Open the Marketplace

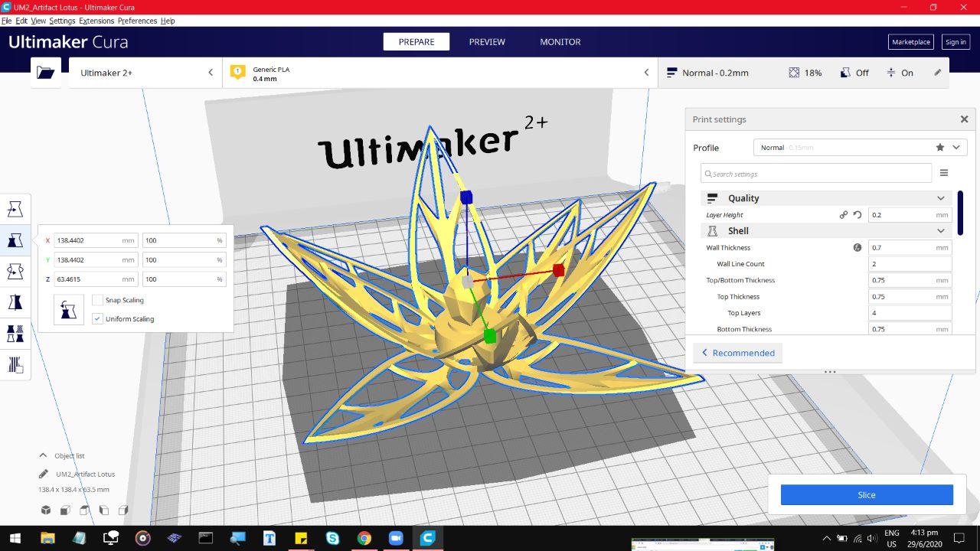point(911,42)
